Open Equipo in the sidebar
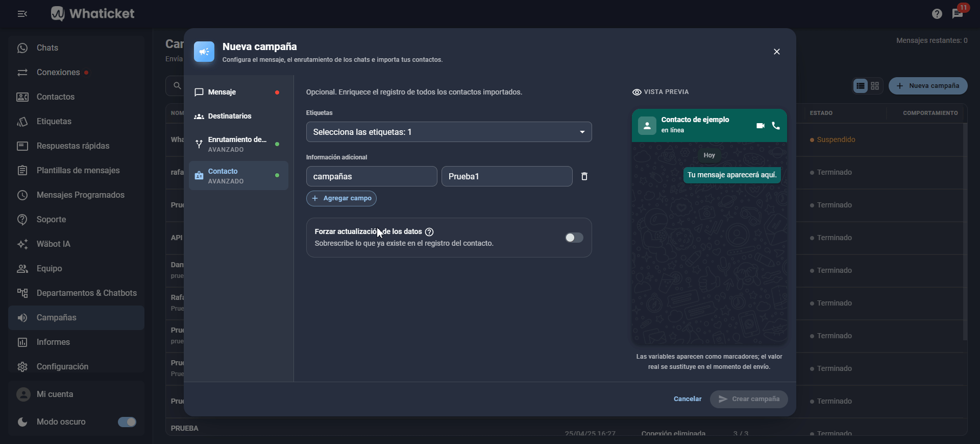The height and width of the screenshot is (444, 980). pos(77,269)
